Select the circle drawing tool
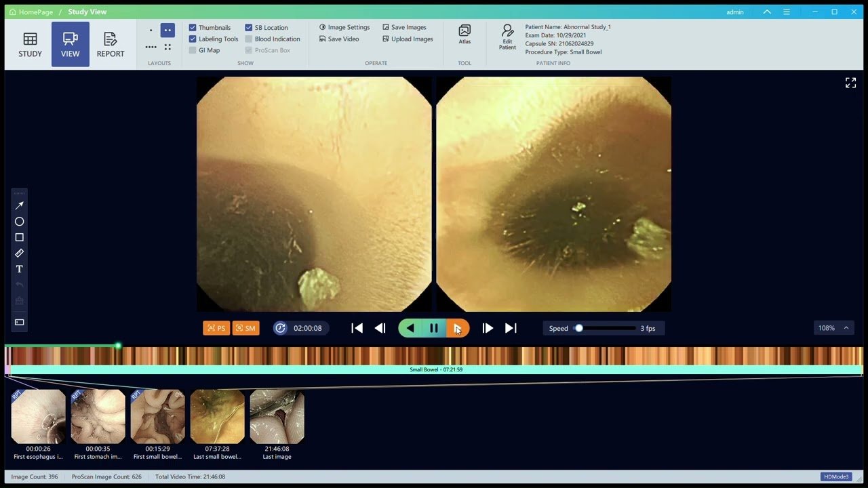The image size is (868, 488). [x=19, y=222]
